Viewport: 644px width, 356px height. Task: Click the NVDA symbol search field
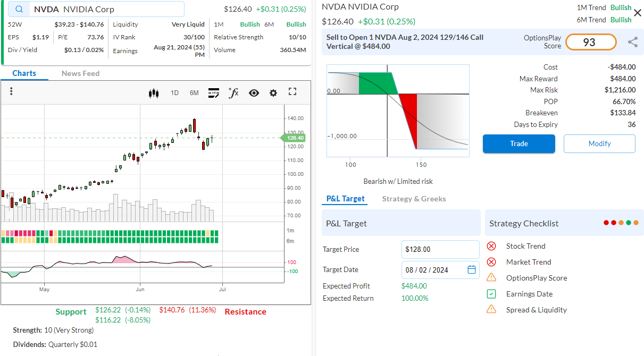coord(96,9)
